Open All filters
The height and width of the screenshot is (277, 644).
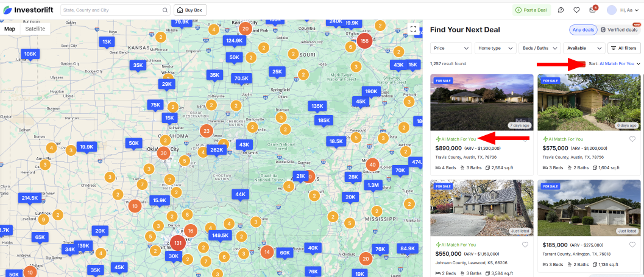(x=623, y=48)
